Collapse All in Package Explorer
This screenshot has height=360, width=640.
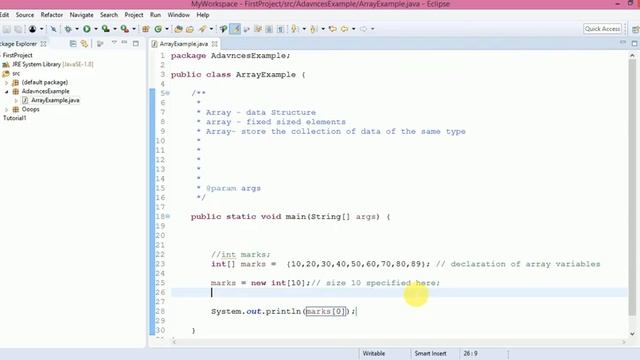coord(73,44)
